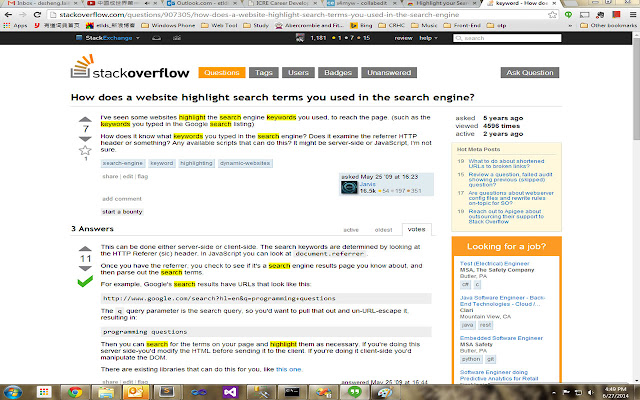
Task: Open Sublime Text from the taskbar
Action: 166,392
